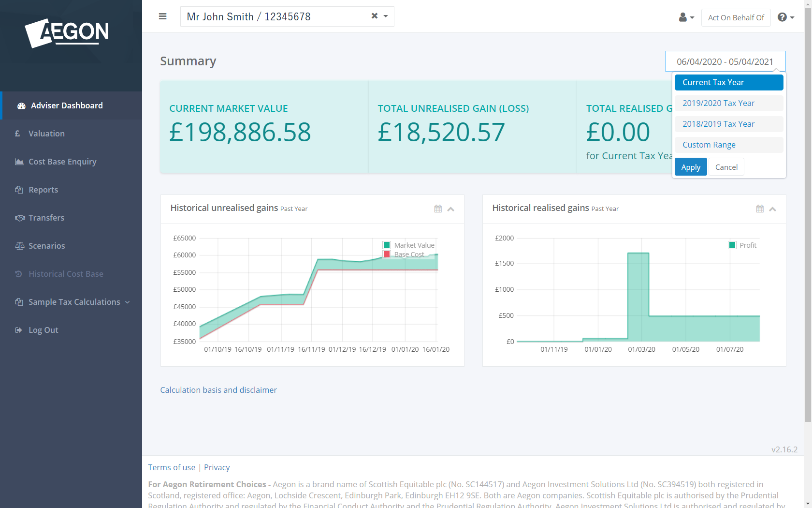Screen dimensions: 812x508
Task: Click the Total Realised Gain value £0.00
Action: 618,132
